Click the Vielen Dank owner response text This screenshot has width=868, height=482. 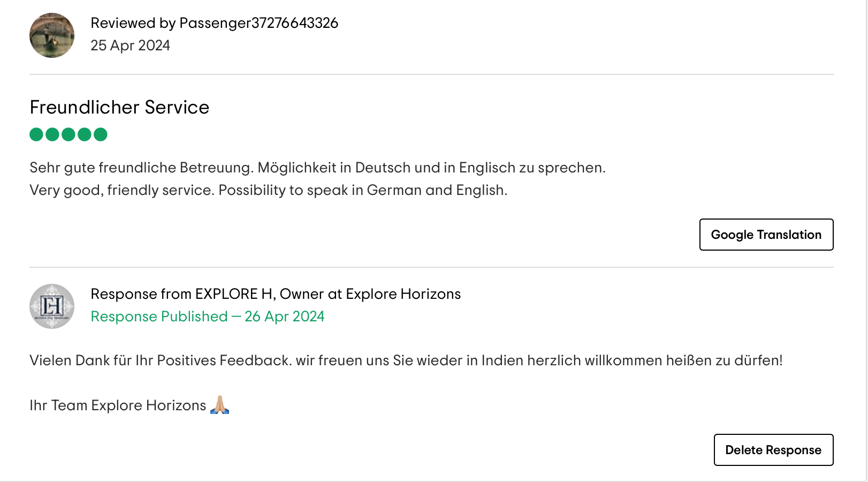[406, 360]
